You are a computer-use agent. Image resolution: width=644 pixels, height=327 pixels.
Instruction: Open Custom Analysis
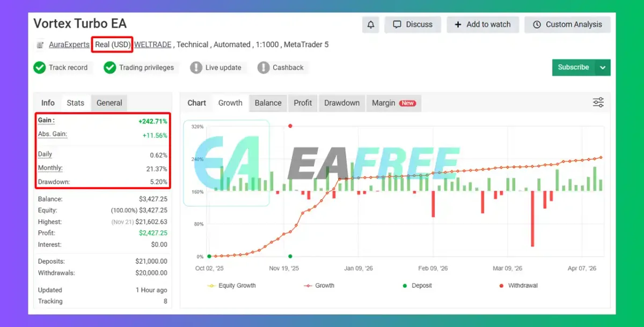(x=567, y=25)
